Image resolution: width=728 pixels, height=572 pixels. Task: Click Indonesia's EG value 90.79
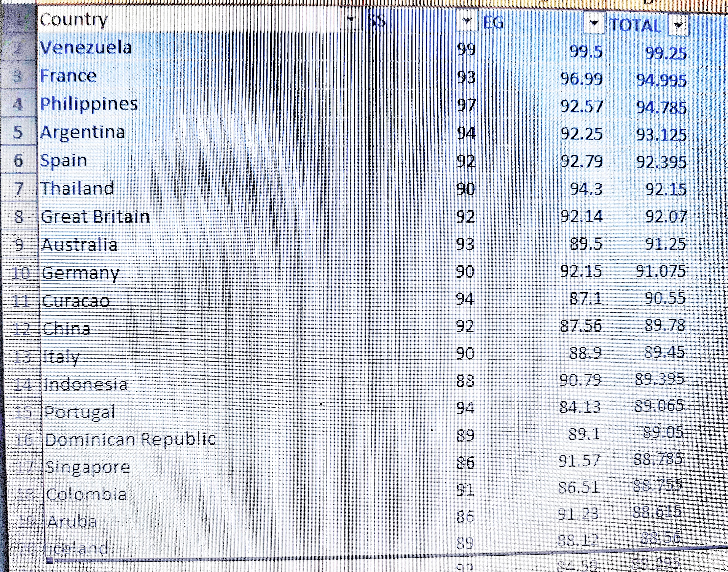580,380
